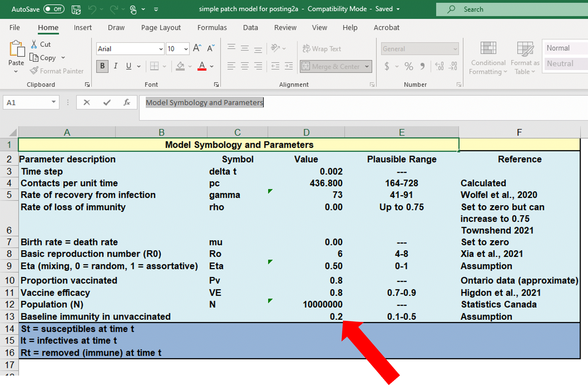
Task: Open the font size dropdown
Action: tap(186, 49)
